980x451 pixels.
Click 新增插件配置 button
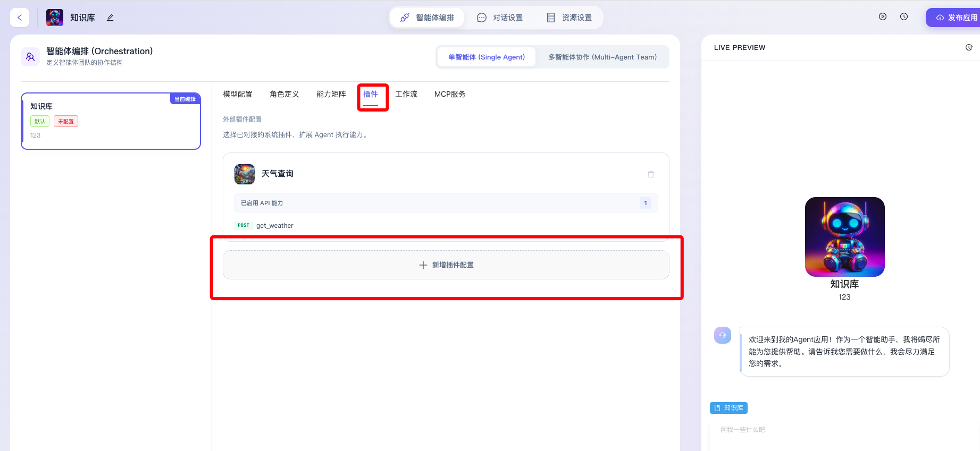point(446,265)
